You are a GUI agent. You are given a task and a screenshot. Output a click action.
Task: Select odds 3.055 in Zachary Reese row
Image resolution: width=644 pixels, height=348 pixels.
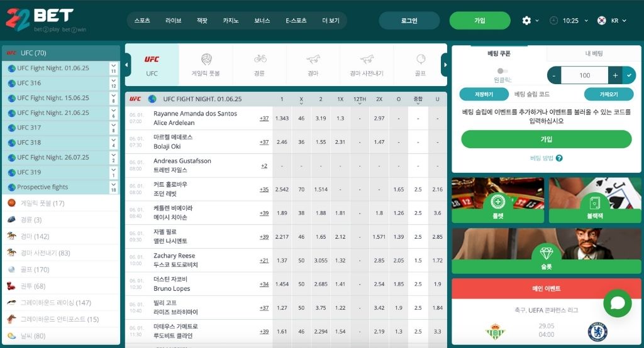(x=321, y=260)
